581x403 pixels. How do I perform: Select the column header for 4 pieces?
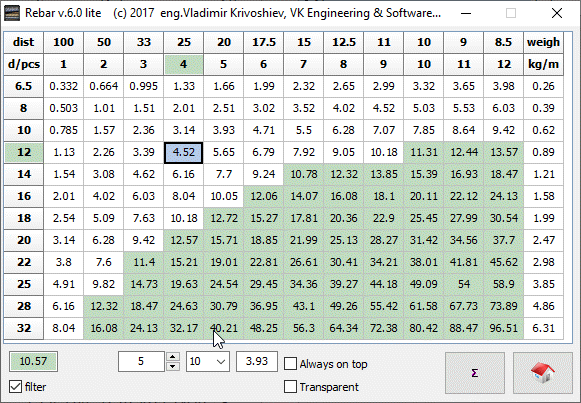(183, 64)
